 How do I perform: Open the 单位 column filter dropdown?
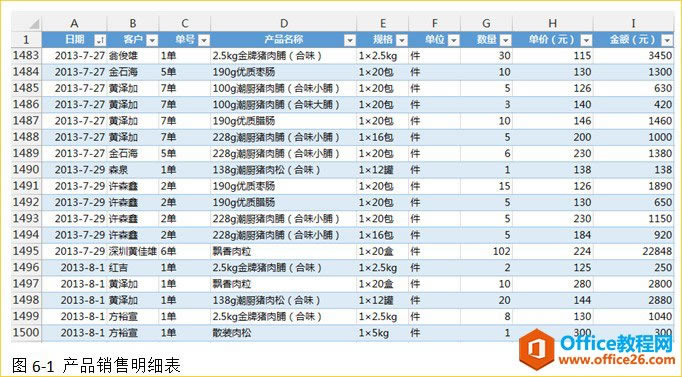[453, 40]
